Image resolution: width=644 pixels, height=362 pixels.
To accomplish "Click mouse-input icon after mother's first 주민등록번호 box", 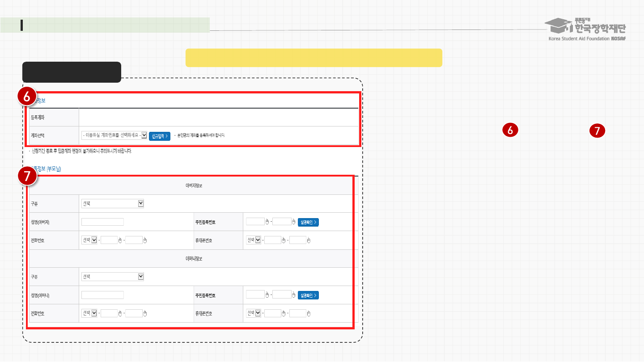I will (267, 295).
